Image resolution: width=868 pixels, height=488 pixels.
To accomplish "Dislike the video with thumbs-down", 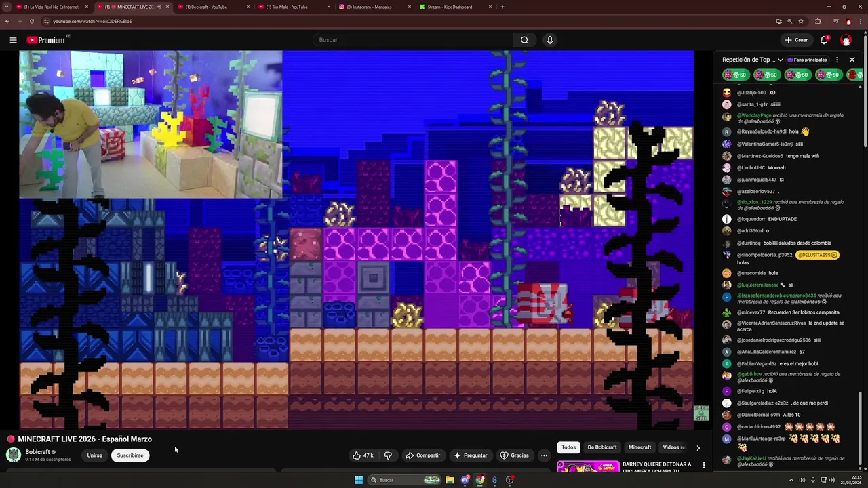I will [x=388, y=455].
